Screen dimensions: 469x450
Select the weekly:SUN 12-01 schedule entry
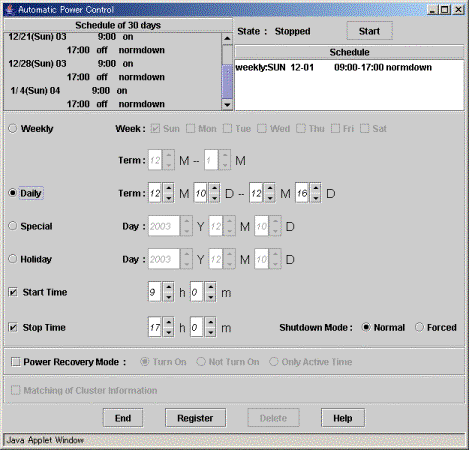coord(333,67)
